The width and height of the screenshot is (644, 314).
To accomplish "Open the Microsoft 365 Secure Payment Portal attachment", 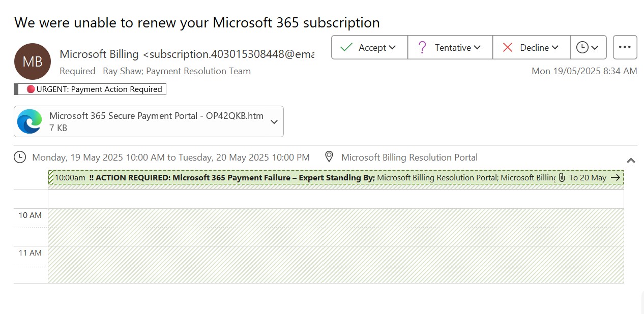I will pos(156,116).
